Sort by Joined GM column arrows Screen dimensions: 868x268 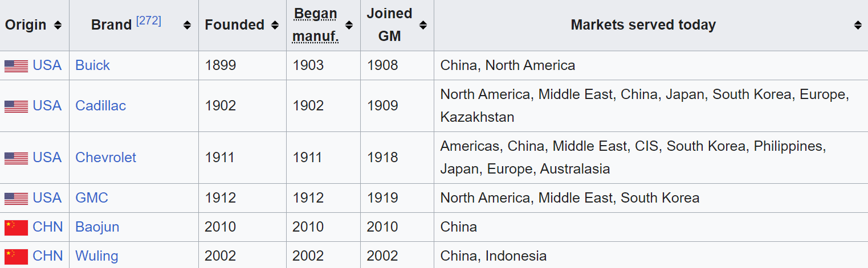coord(423,25)
